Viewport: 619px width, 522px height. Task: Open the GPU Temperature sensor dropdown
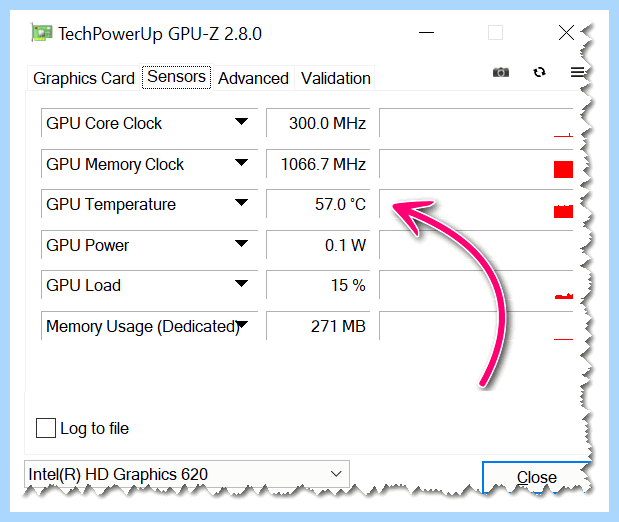pyautogui.click(x=150, y=203)
